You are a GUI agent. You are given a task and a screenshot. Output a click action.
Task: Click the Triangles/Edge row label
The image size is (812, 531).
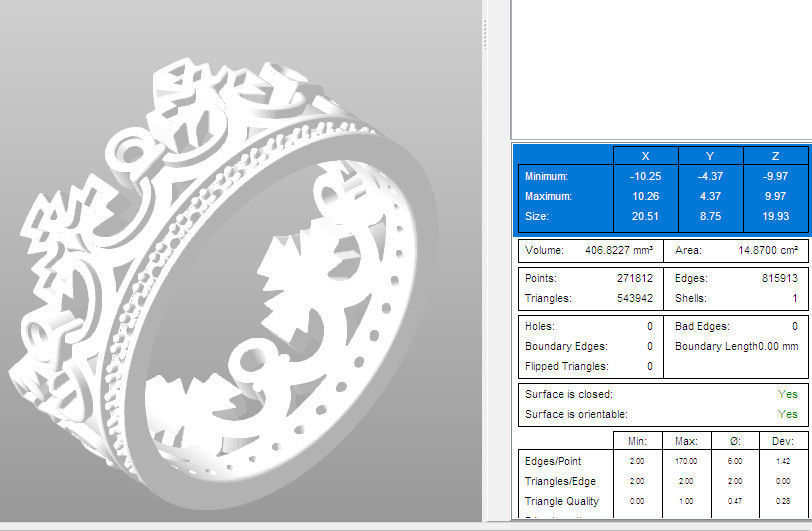pos(560,481)
